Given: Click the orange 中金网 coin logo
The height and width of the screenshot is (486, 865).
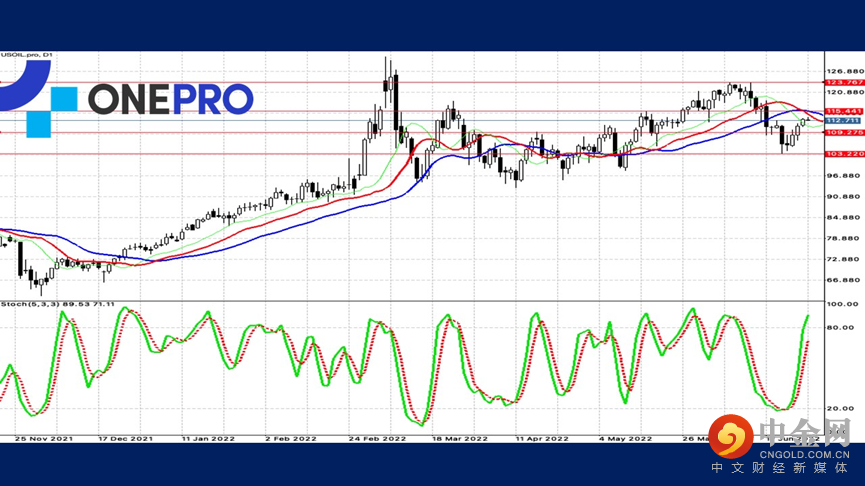Looking at the screenshot, I should coord(738,438).
